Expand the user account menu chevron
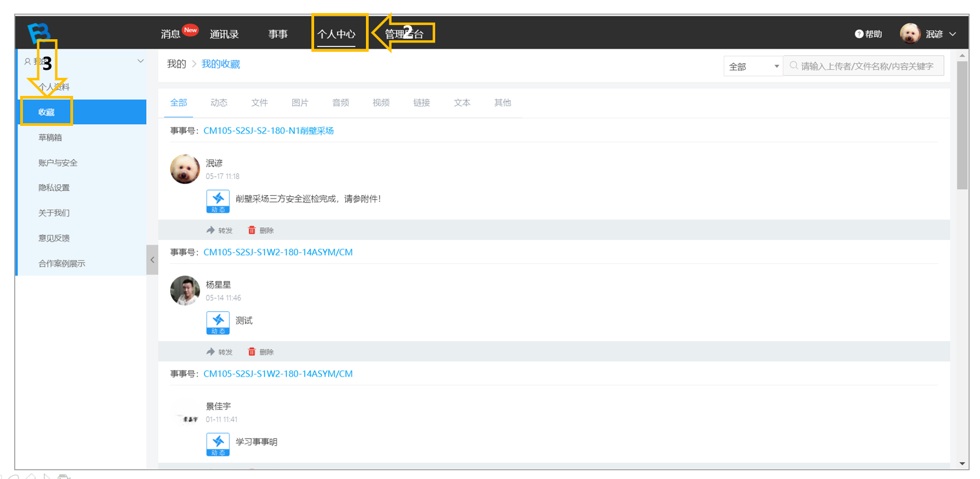Image resolution: width=980 pixels, height=479 pixels. [953, 34]
